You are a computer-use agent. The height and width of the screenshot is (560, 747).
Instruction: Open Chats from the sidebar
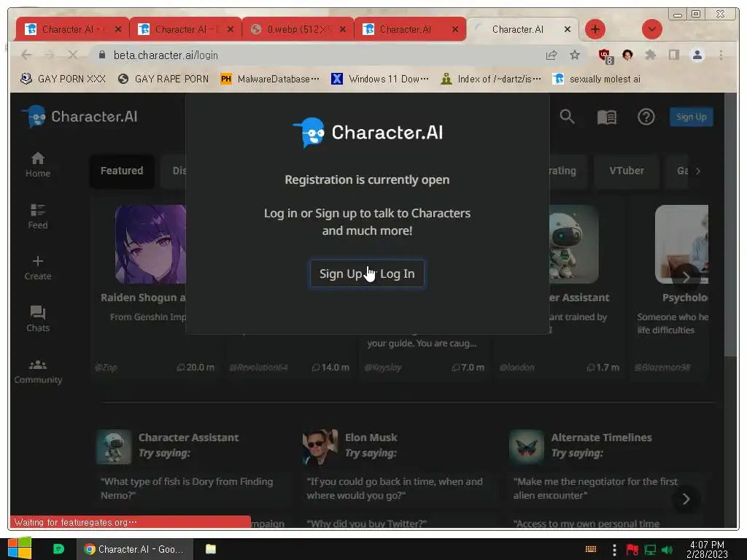tap(38, 319)
